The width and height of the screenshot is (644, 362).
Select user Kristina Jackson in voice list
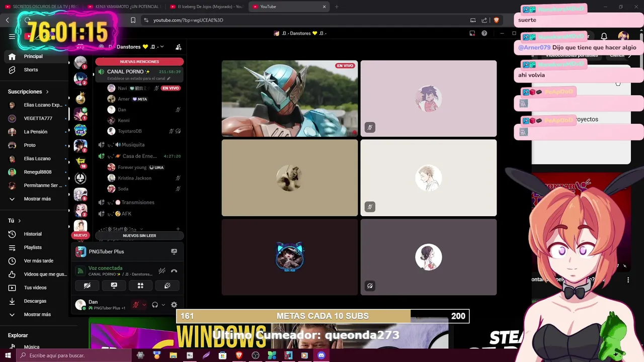[x=143, y=178]
